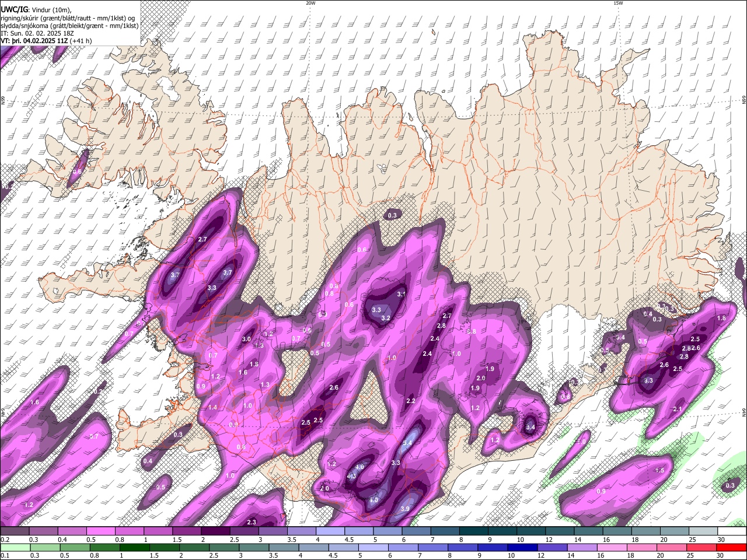Click the '3.0' precipitation value on the map
The height and width of the screenshot is (560, 747).
(x=246, y=339)
